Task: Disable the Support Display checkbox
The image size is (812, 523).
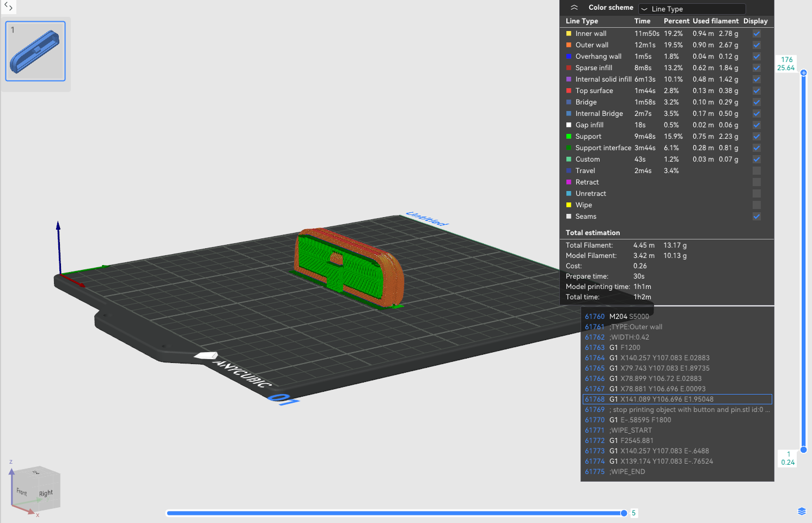Action: pyautogui.click(x=756, y=137)
